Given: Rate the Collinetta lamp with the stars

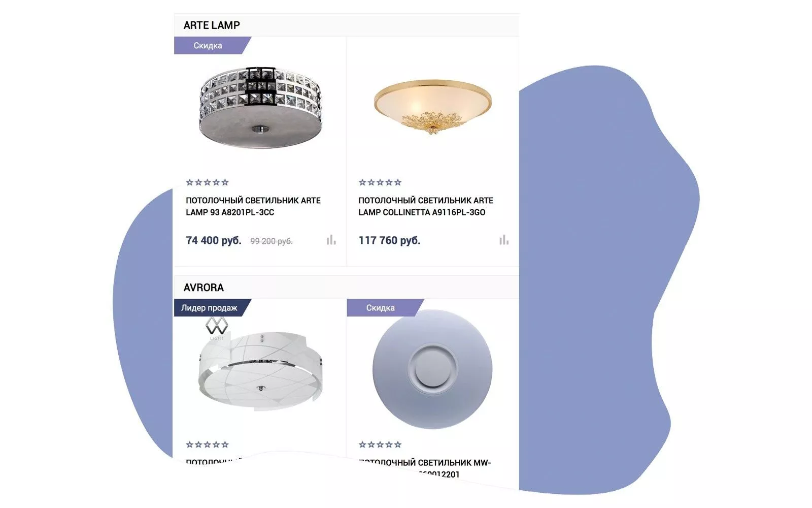Looking at the screenshot, I should [x=380, y=182].
